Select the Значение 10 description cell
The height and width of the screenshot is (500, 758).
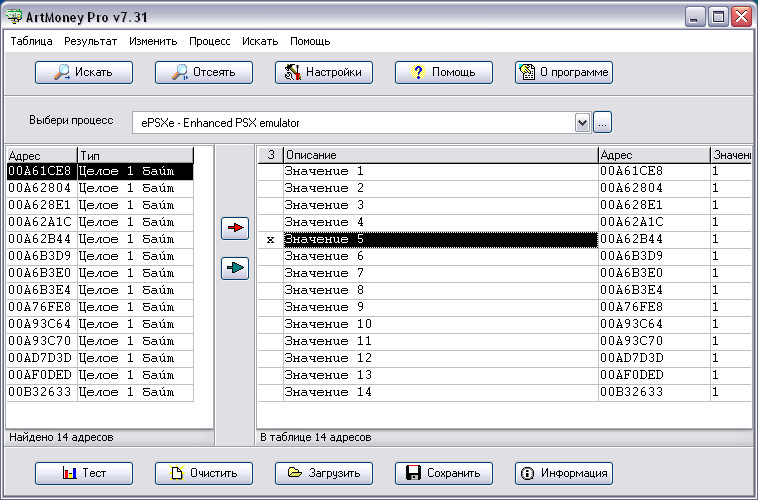pos(440,324)
